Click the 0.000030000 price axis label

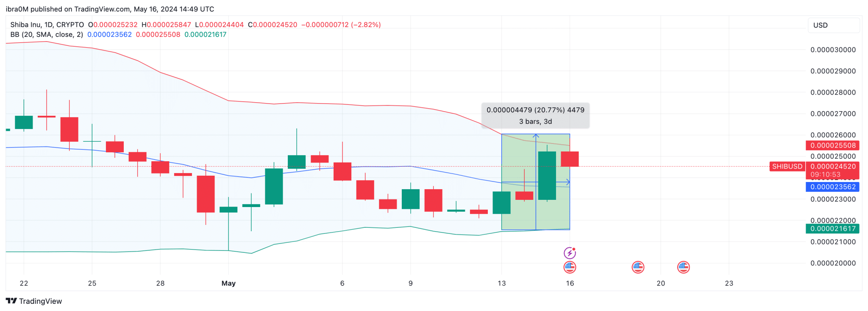(x=833, y=50)
